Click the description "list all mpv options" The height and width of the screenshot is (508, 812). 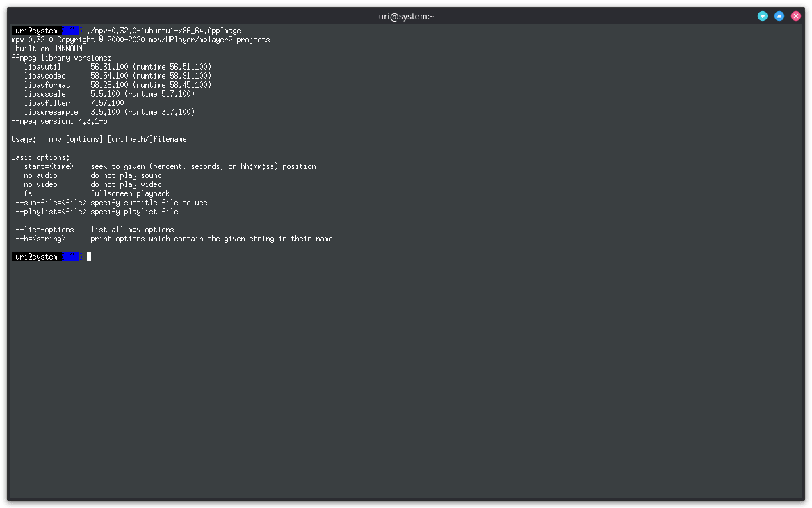132,230
